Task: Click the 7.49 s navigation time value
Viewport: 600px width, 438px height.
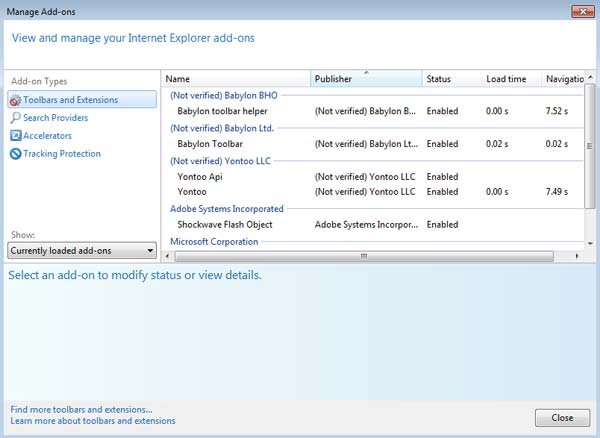Action: coord(557,192)
